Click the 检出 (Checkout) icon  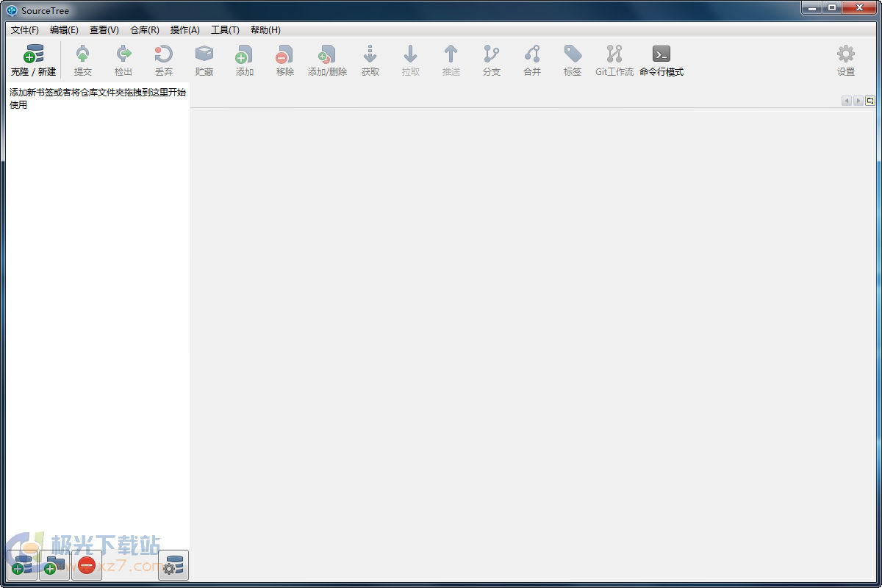pos(123,59)
